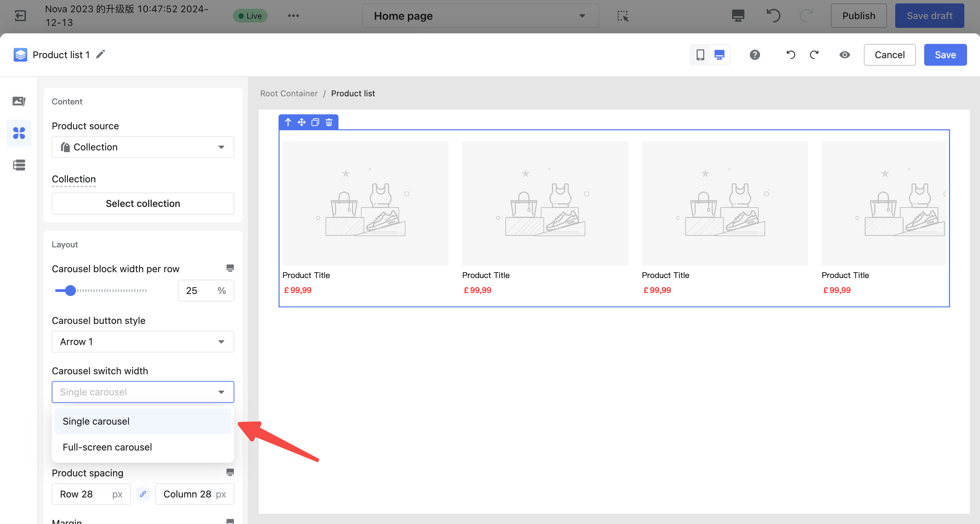Select parent element using up arrow icon
The image size is (980, 524).
(x=288, y=122)
